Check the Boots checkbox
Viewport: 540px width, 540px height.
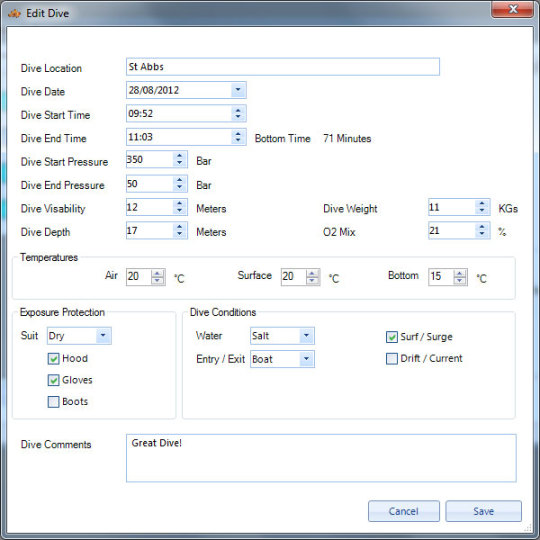tap(53, 402)
